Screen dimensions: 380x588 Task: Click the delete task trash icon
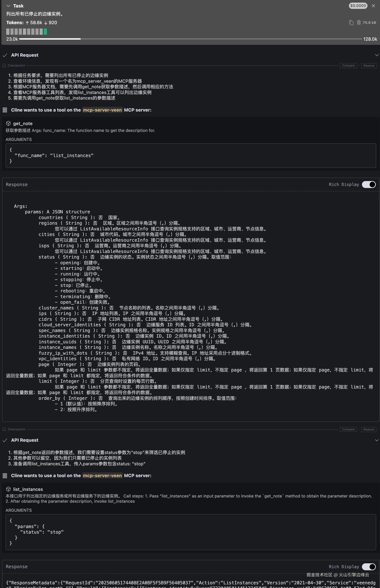(x=358, y=22)
